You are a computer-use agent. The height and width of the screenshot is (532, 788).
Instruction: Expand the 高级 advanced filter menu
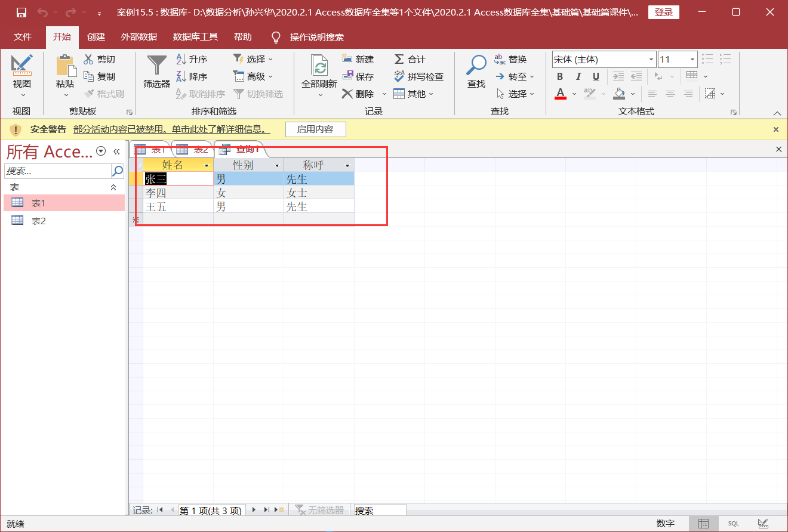click(253, 76)
